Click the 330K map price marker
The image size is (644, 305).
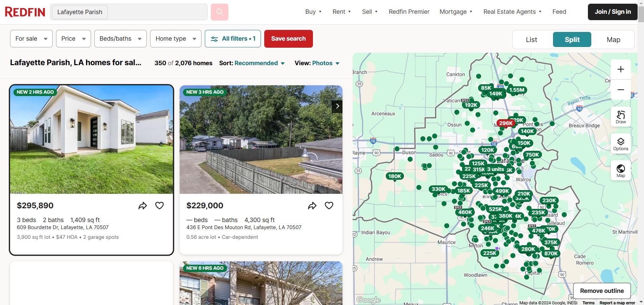[439, 189]
